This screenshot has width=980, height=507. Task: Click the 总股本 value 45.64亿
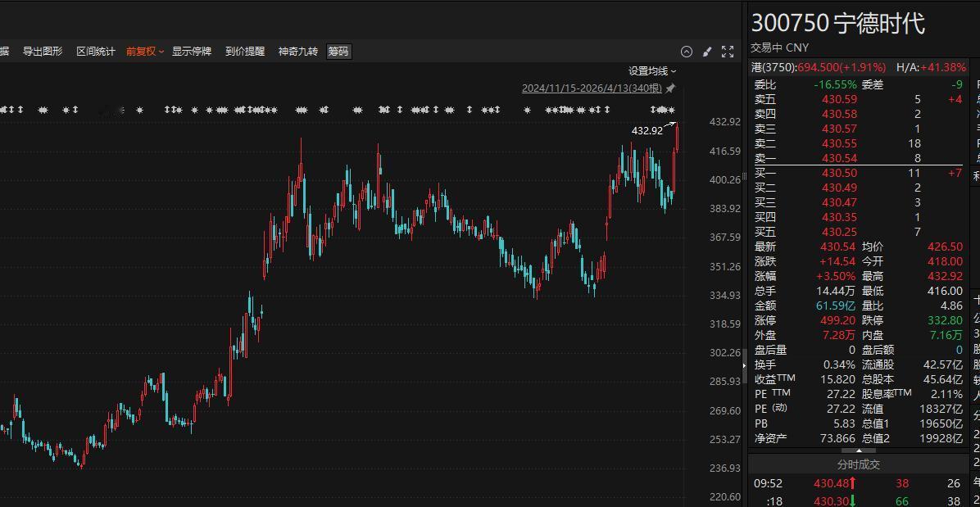(943, 379)
